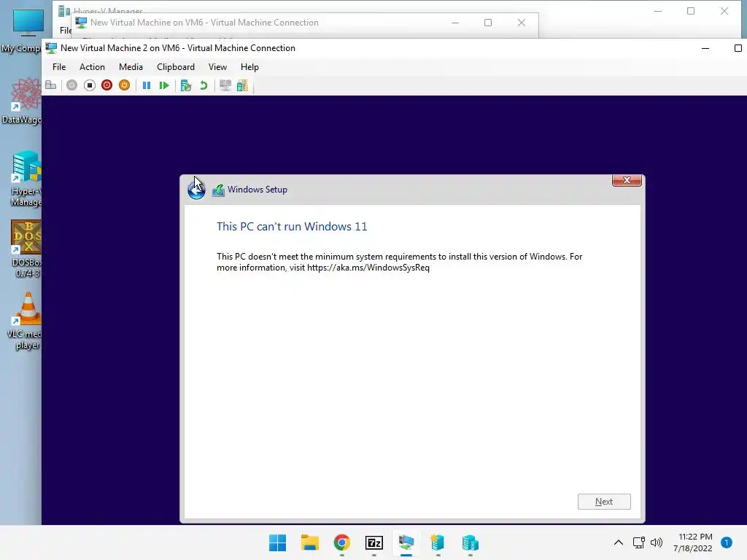Open Hyper-V Manager from the taskbar
The image size is (747, 560).
click(x=471, y=542)
